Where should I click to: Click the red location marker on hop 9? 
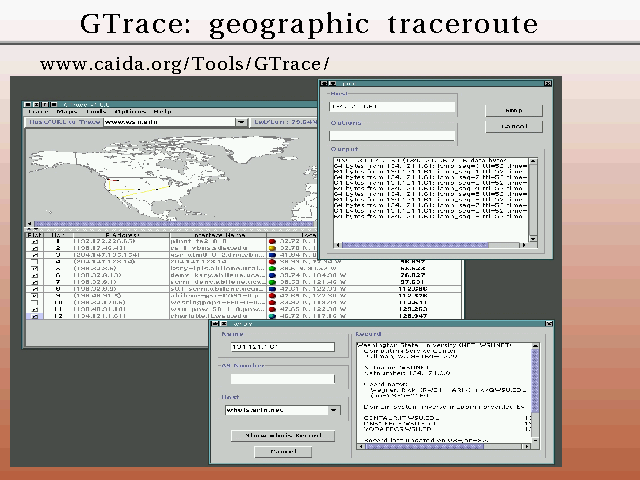[272, 296]
